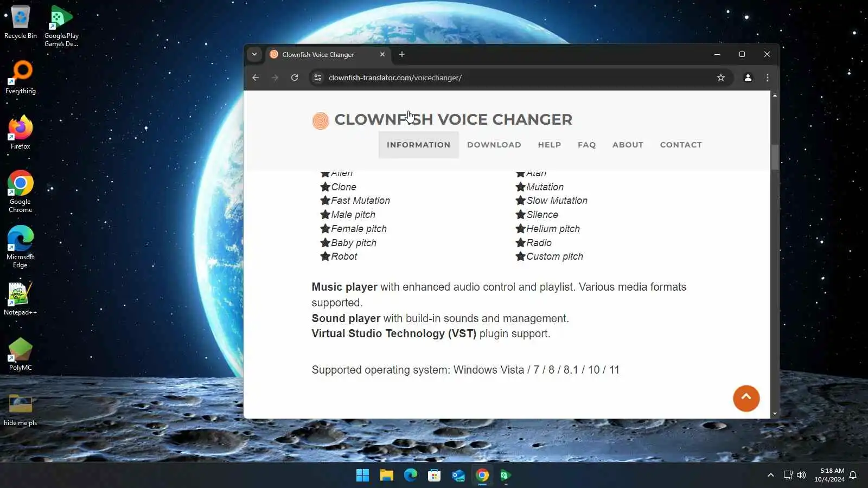Open the 'hide me pls' folder

(21, 409)
